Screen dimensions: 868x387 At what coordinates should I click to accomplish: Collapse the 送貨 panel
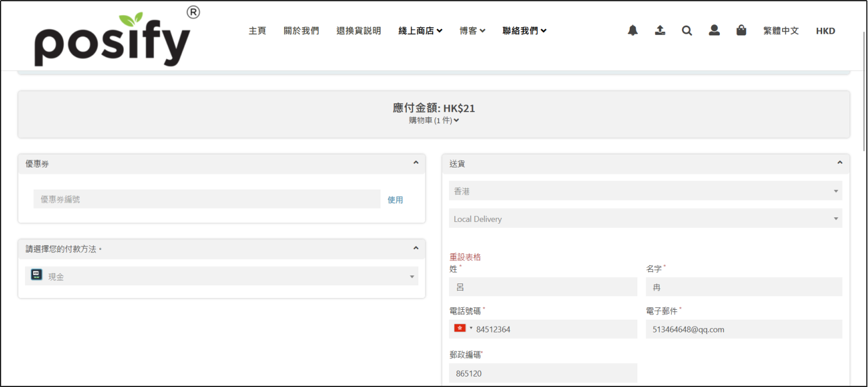(840, 163)
